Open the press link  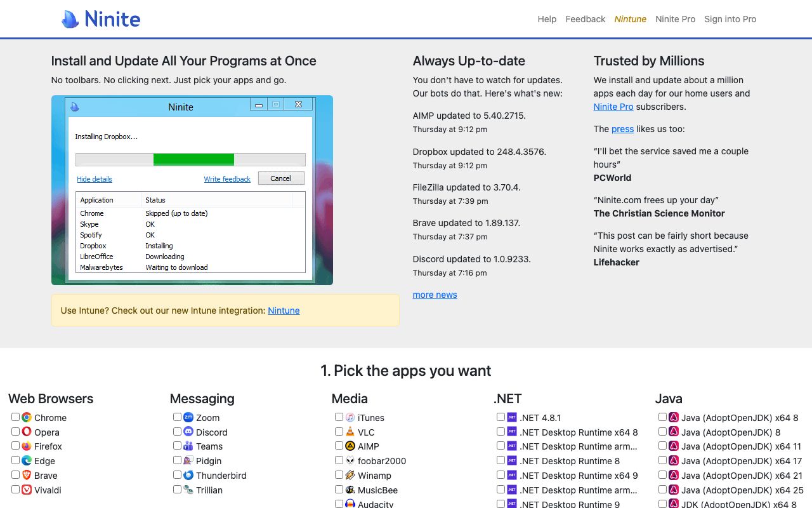point(622,129)
